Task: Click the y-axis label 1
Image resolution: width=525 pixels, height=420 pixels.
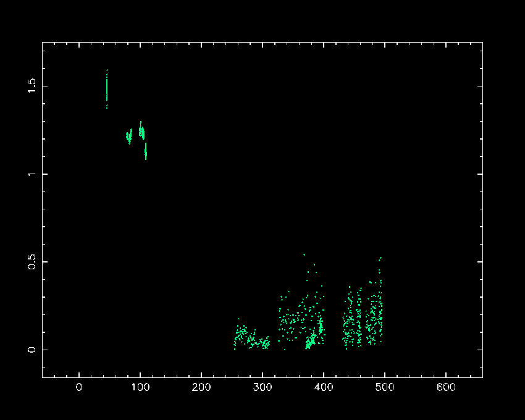Action: pos(31,174)
